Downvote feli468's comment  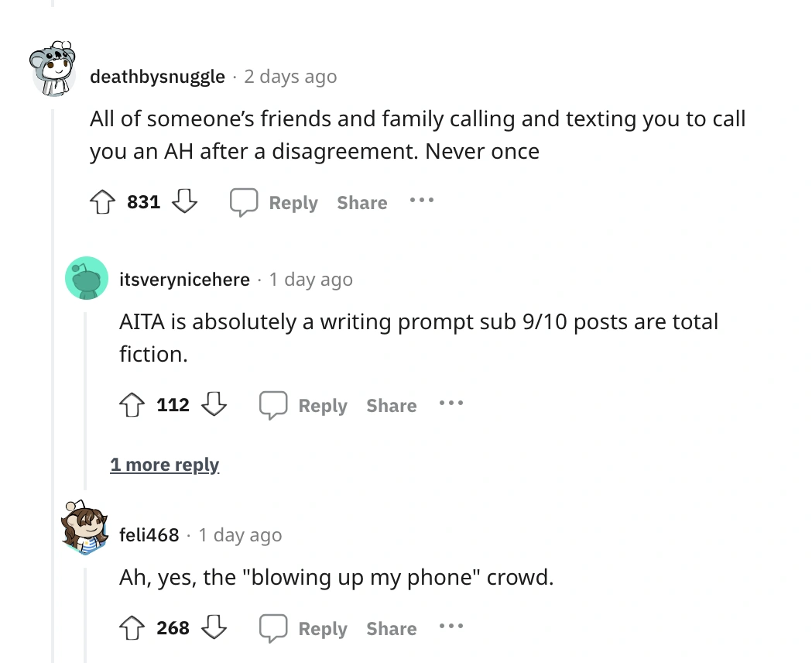pos(213,627)
